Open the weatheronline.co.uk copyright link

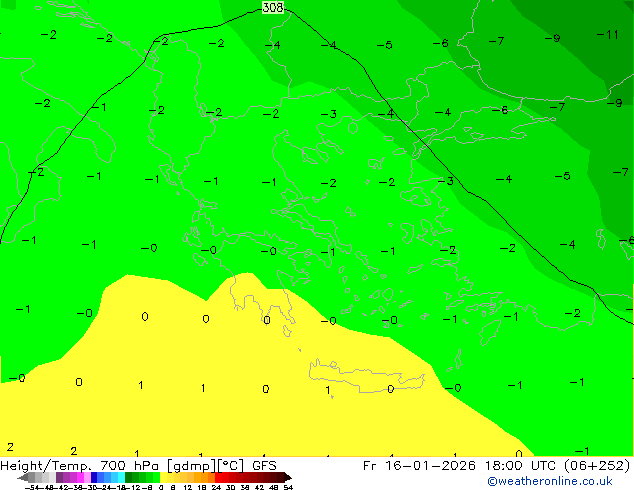click(550, 481)
